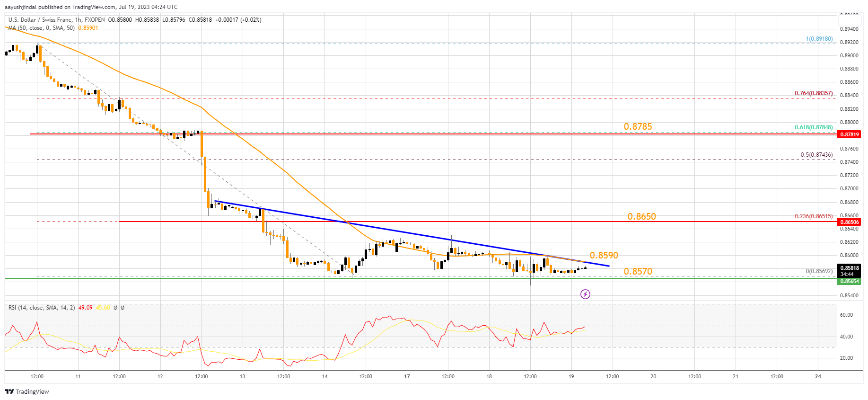Select the 0(0.85692) Fibonacci level label
Viewport: 868px width, 400px height.
click(x=819, y=271)
